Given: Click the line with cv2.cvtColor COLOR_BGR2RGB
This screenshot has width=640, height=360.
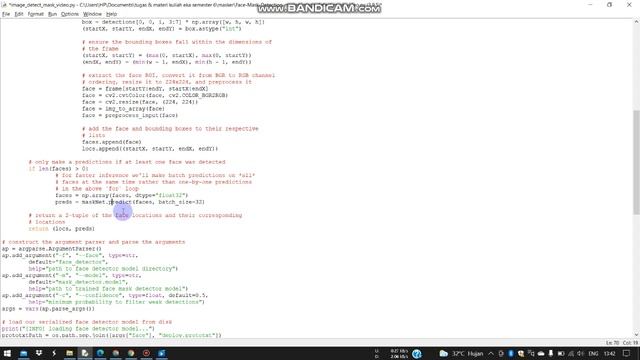Looking at the screenshot, I should point(155,95).
